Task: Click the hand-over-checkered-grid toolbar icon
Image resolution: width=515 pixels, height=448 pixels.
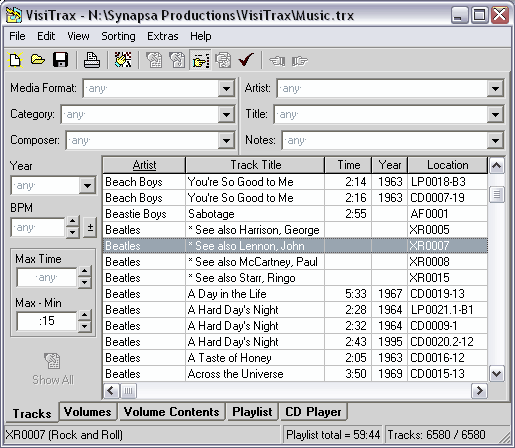Action: (123, 60)
